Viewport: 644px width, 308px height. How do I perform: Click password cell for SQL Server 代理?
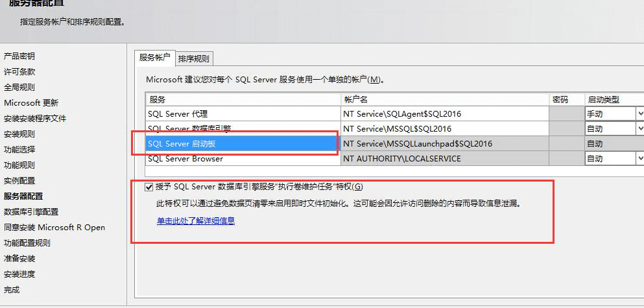coord(567,113)
